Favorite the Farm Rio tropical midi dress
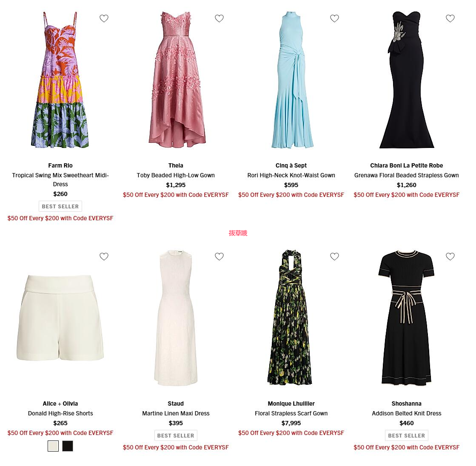 click(x=104, y=19)
